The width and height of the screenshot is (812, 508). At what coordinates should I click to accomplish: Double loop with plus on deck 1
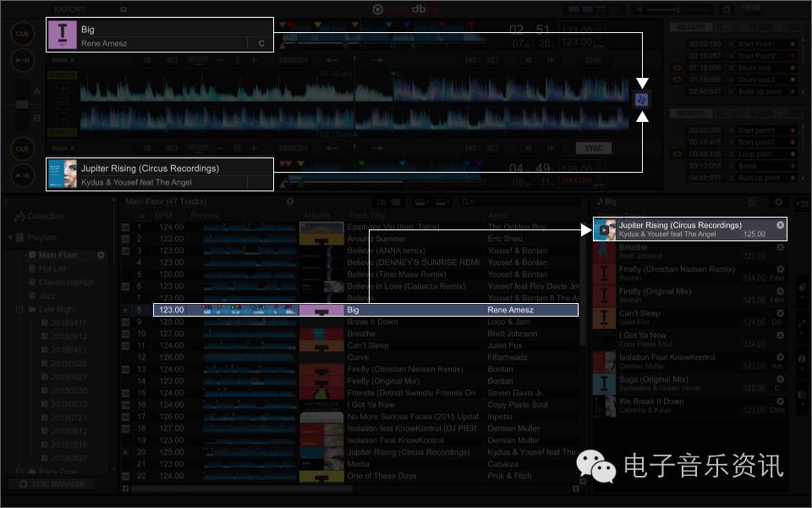pos(254,60)
